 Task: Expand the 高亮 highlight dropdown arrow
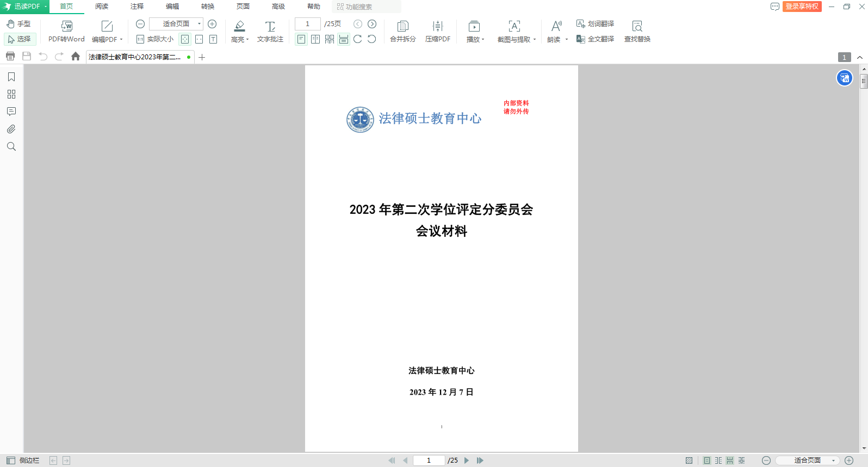[247, 40]
